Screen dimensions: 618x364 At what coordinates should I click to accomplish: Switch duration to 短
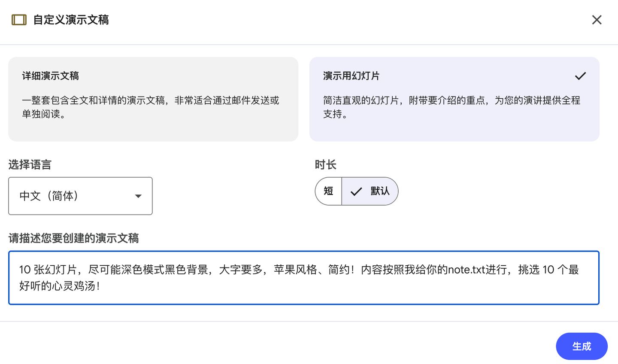pyautogui.click(x=328, y=191)
